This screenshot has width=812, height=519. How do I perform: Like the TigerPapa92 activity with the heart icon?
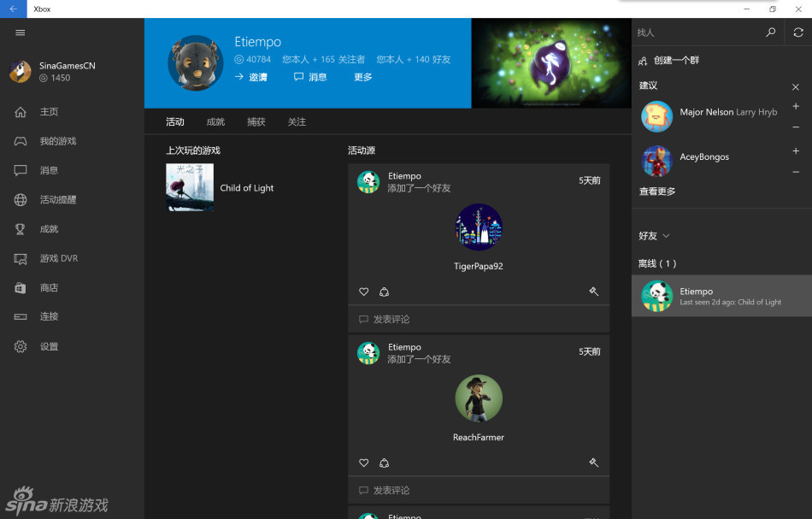pos(363,292)
